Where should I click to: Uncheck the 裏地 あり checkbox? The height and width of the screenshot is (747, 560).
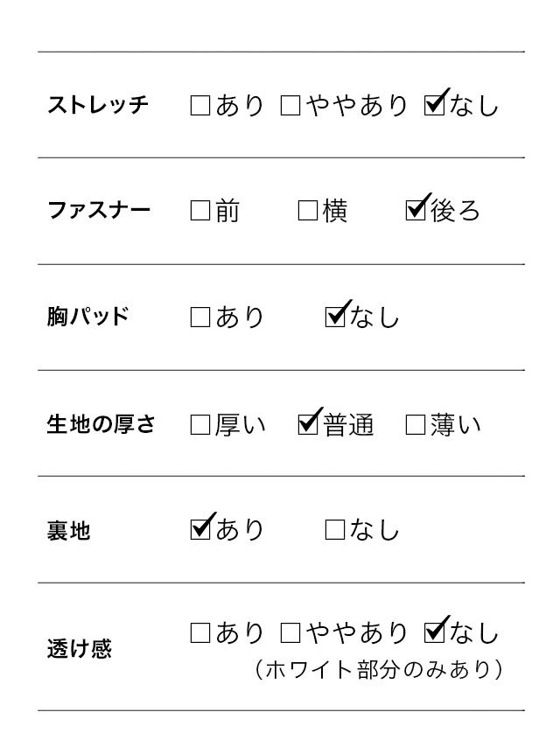tap(200, 529)
